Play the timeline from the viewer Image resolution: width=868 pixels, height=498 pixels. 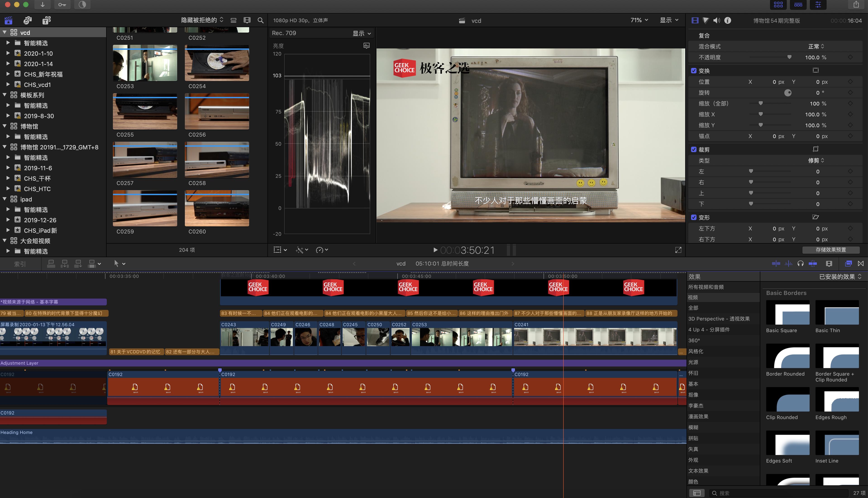tap(435, 250)
